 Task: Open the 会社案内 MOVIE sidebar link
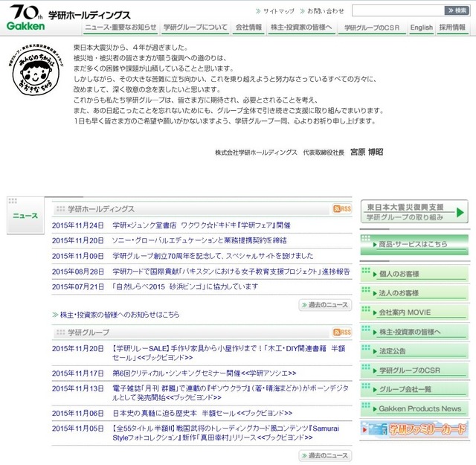click(x=414, y=312)
